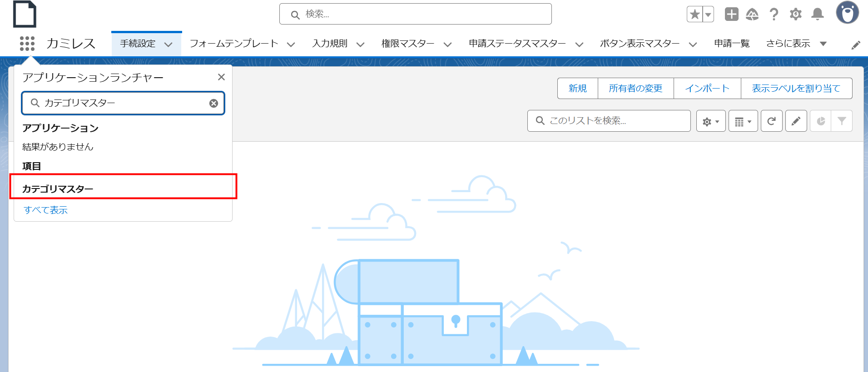868x372 pixels.
Task: Click the list filter funnel icon
Action: pos(842,121)
